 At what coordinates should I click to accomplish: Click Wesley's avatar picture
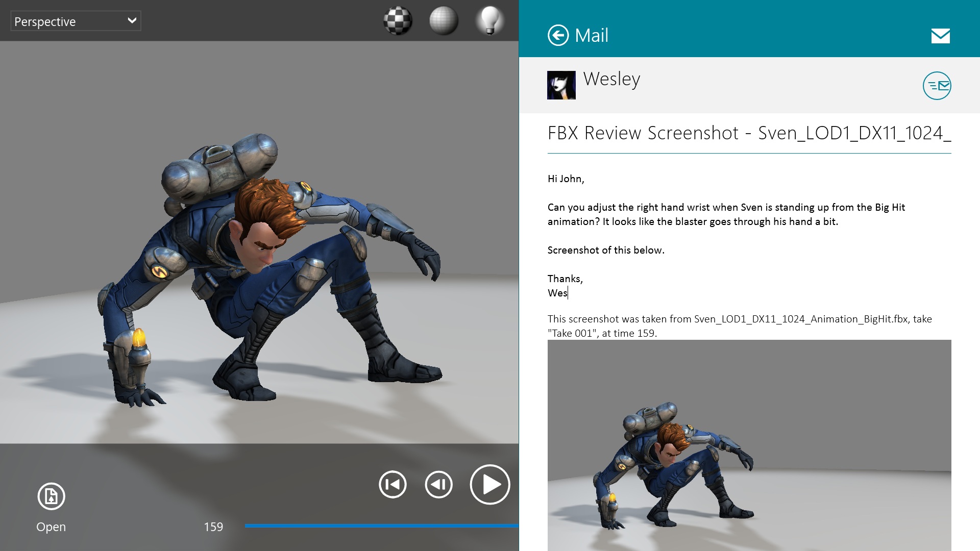pyautogui.click(x=561, y=85)
